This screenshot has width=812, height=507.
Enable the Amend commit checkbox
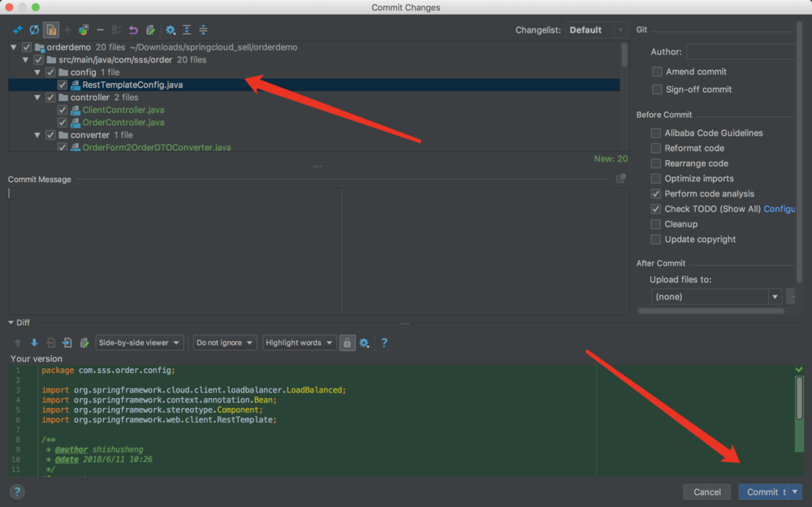pyautogui.click(x=657, y=71)
